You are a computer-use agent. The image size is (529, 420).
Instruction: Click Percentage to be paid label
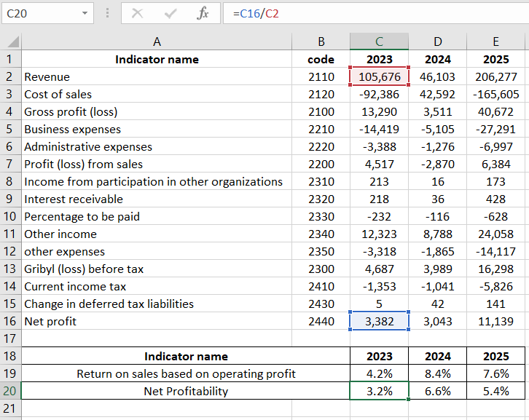coord(157,216)
